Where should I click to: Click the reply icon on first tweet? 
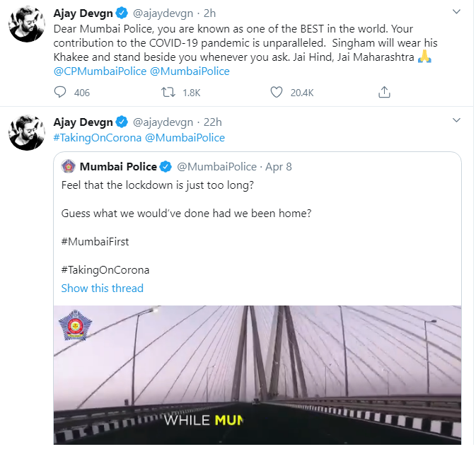tap(61, 92)
